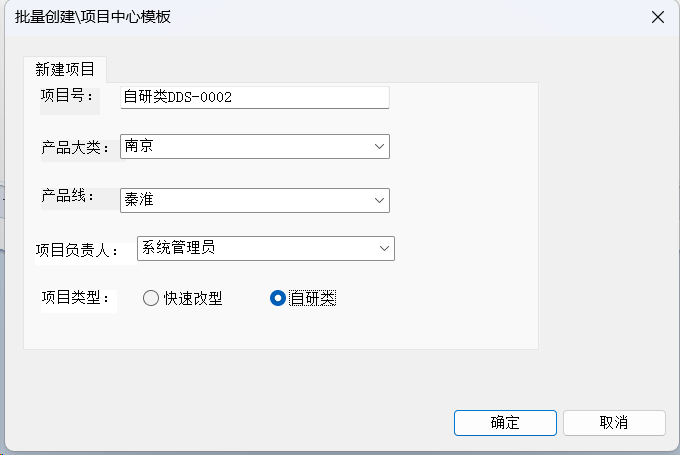Screen dimensions: 680x455
Task: Click the 南京 value in 产品大类 box
Action: coord(139,146)
